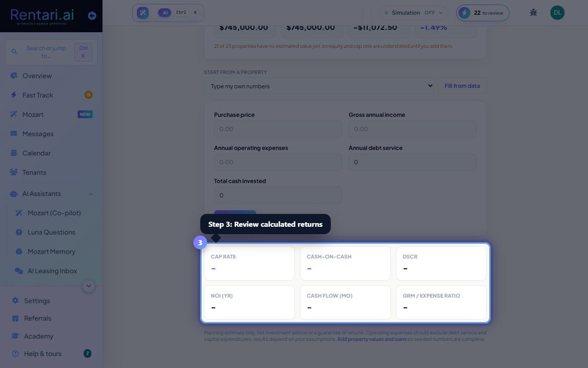The image size is (588, 368).
Task: Click the Overview pie chart icon
Action: 14,76
